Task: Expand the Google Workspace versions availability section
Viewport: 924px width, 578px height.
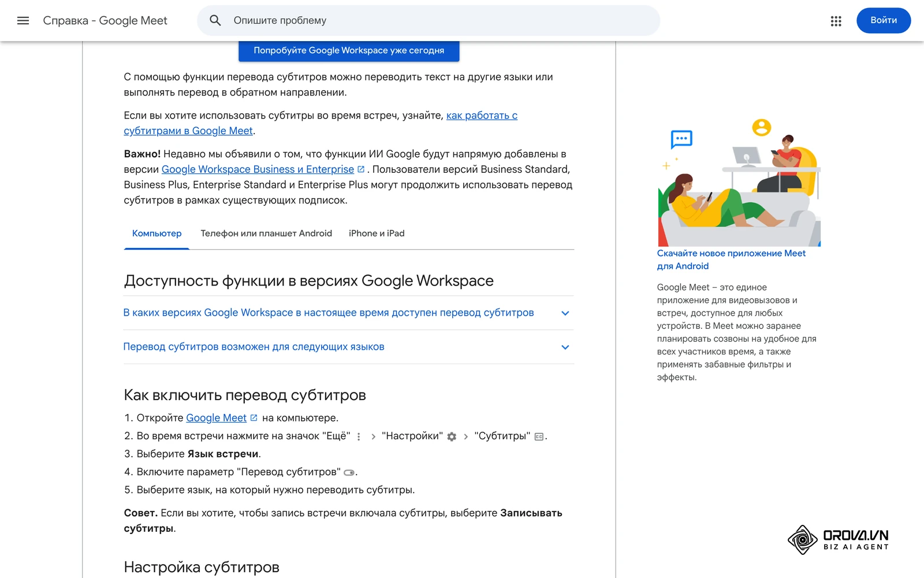Action: (x=348, y=313)
